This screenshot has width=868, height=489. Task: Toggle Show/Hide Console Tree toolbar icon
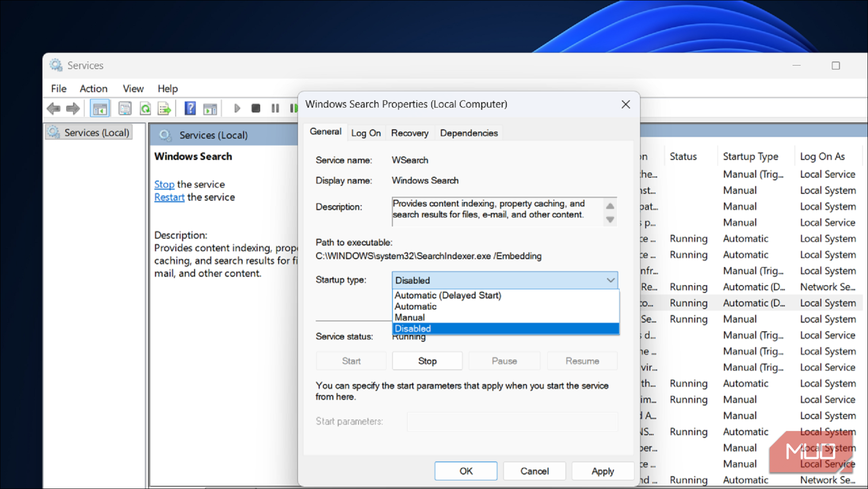click(x=100, y=108)
